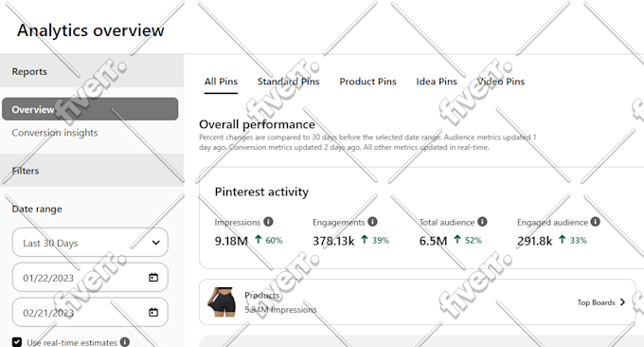The image size is (644, 347).
Task: Open Conversion insights report
Action: (55, 133)
